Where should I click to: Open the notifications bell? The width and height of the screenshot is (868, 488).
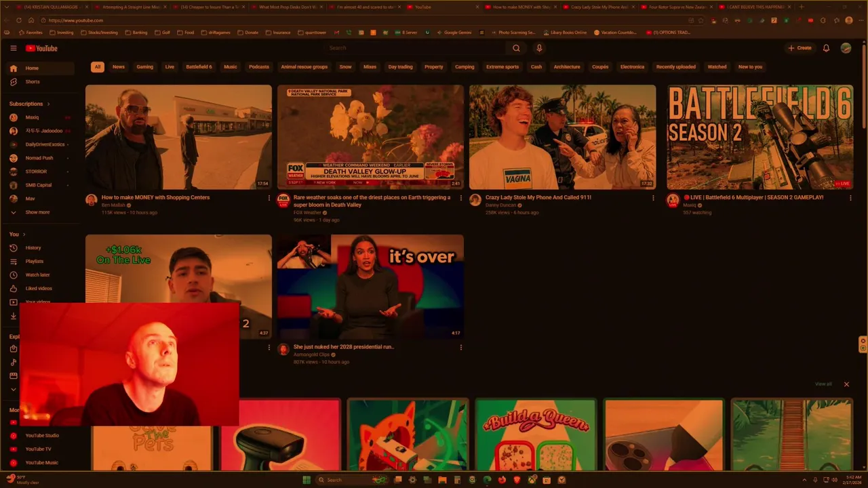pyautogui.click(x=826, y=48)
